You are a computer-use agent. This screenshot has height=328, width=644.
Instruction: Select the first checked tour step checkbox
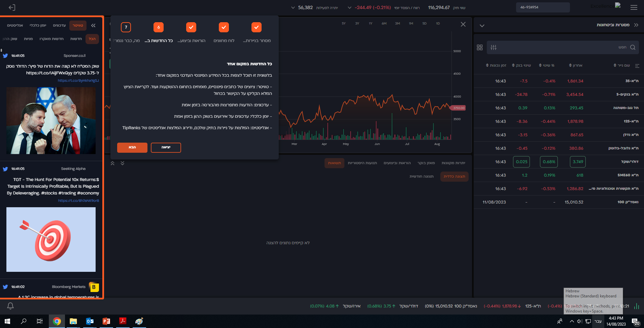point(257,27)
